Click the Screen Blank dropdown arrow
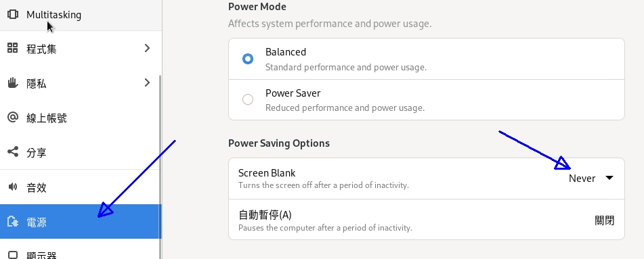The height and width of the screenshot is (259, 644). click(x=609, y=178)
